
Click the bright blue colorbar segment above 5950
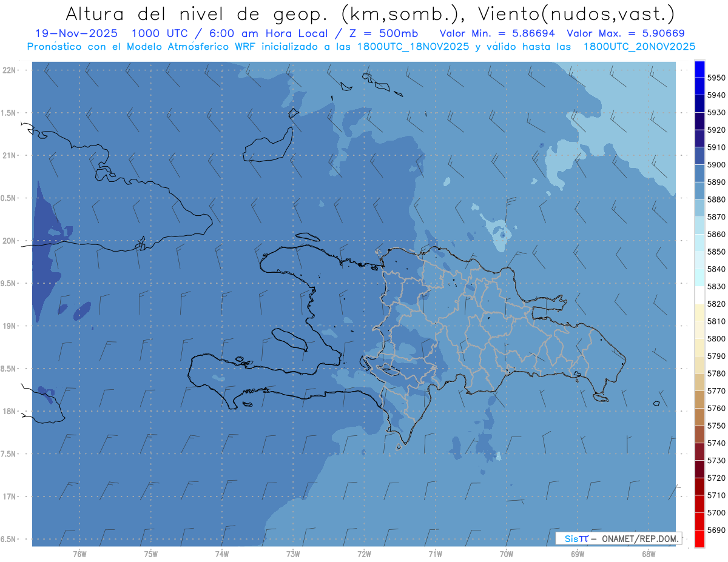[x=699, y=69]
